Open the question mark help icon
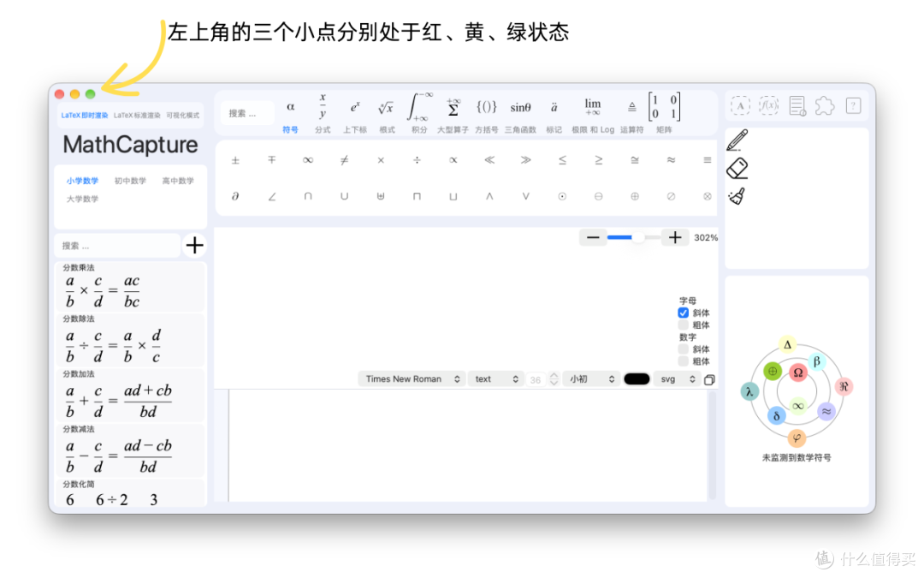Screen dimensions: 924x578 (x=853, y=105)
